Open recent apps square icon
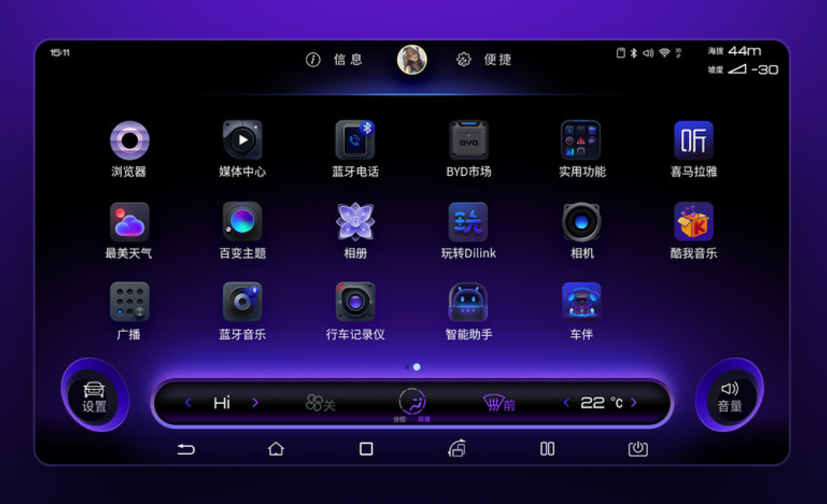Screen dimensions: 827x504 366,449
